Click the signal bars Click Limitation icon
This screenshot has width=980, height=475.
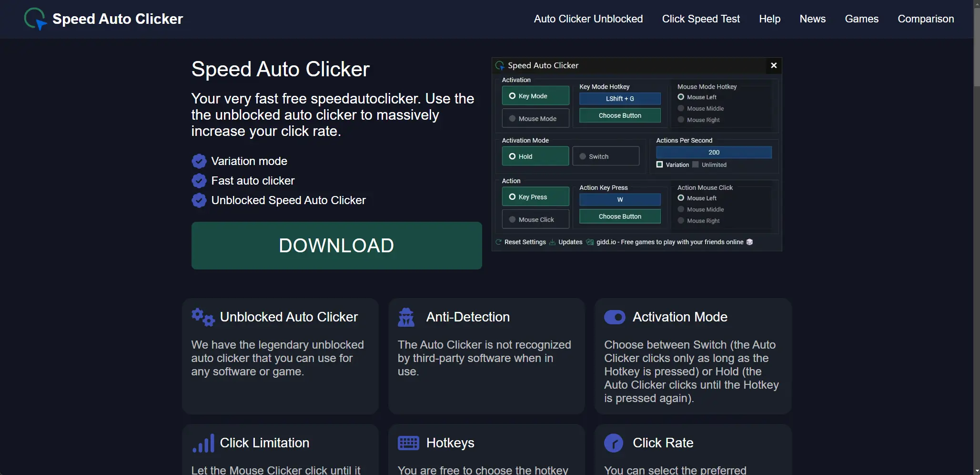(203, 443)
